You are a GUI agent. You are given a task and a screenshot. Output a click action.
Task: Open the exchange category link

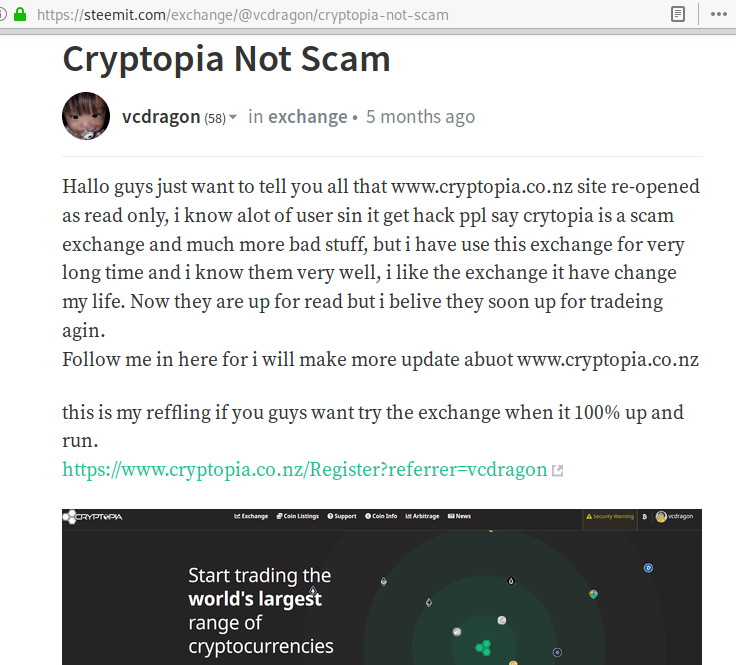307,117
